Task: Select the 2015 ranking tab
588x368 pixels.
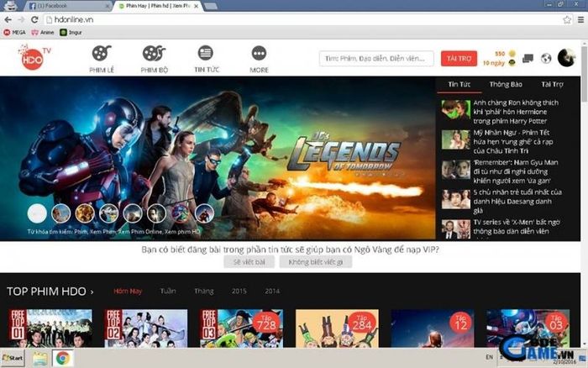Action: [239, 291]
